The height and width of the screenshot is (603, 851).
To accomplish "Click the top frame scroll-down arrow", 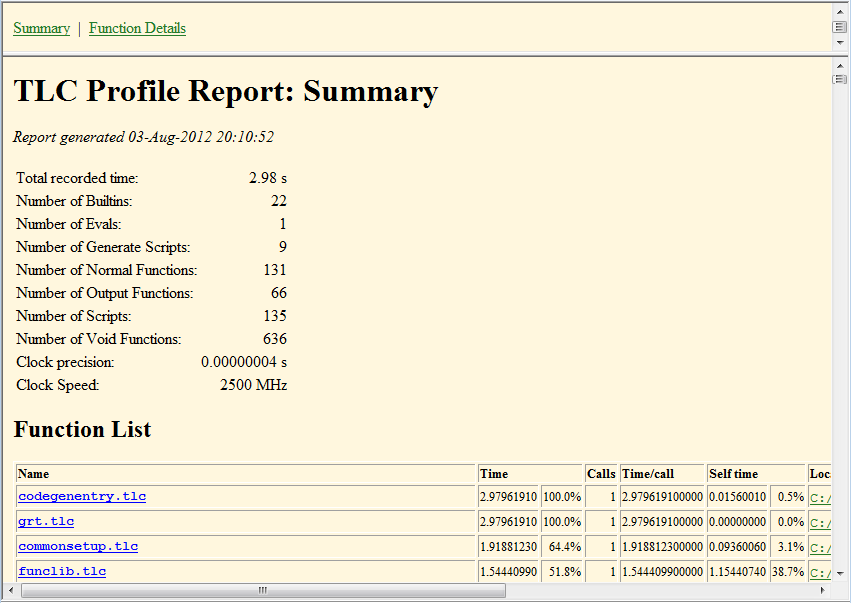I will pos(840,42).
